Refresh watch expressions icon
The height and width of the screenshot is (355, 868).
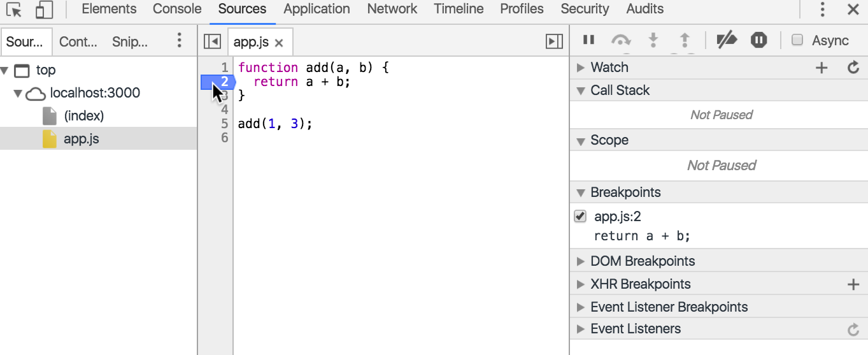[853, 68]
